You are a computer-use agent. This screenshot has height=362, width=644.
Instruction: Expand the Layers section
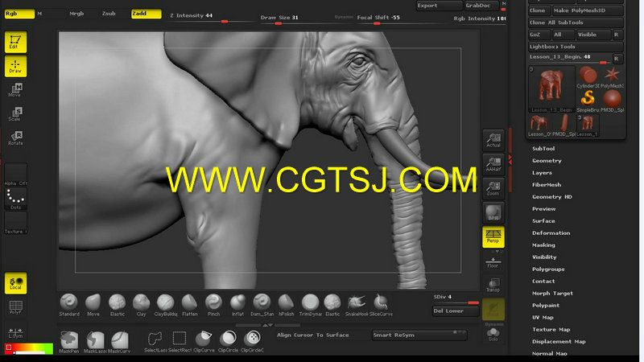click(542, 173)
